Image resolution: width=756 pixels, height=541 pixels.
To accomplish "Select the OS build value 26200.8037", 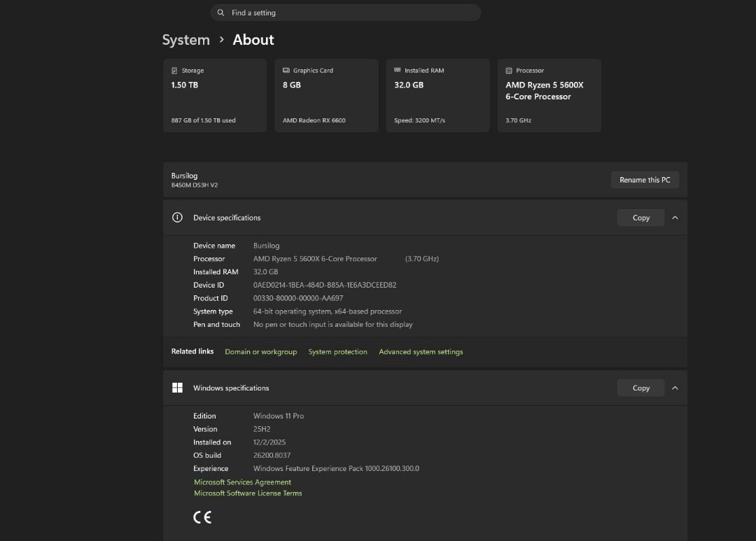I will coord(272,455).
